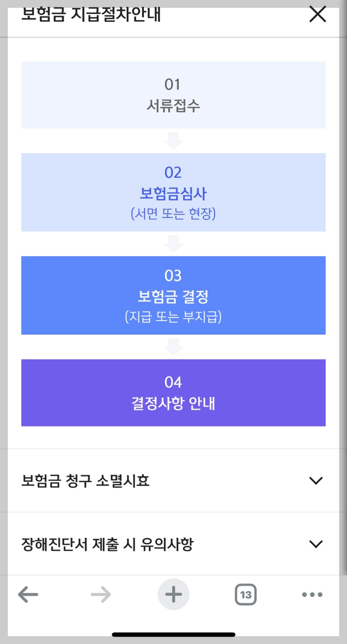Open a new tab with the plus button
Screen dimensions: 347x644
coord(173,594)
